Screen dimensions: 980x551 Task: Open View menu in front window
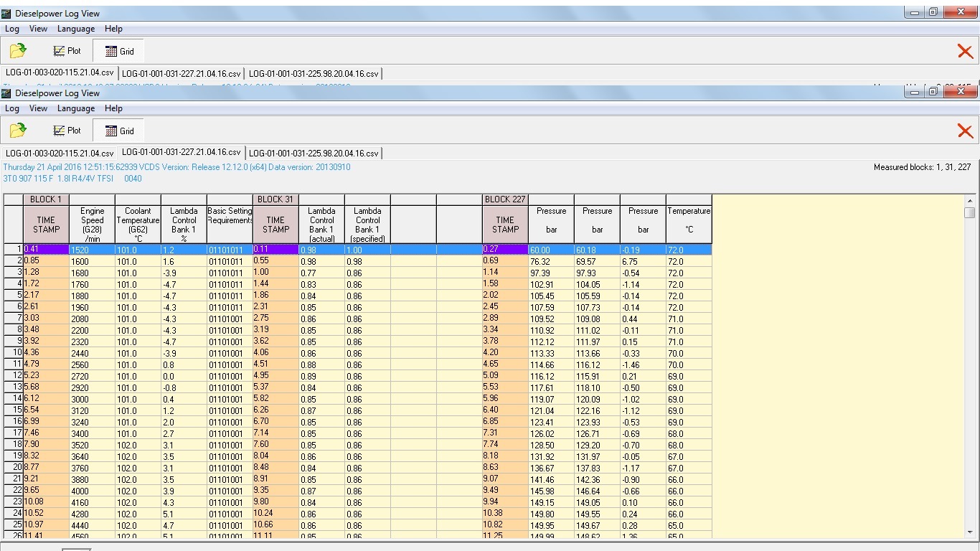[39, 108]
